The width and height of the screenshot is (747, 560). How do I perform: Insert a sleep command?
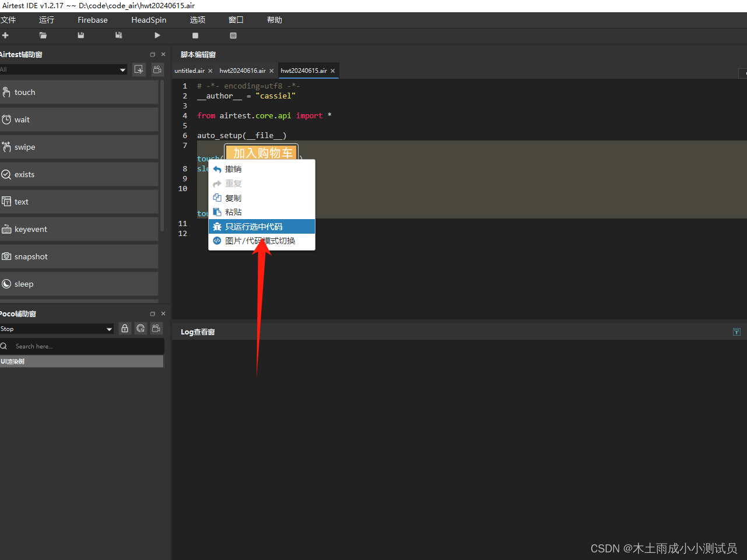click(x=79, y=284)
